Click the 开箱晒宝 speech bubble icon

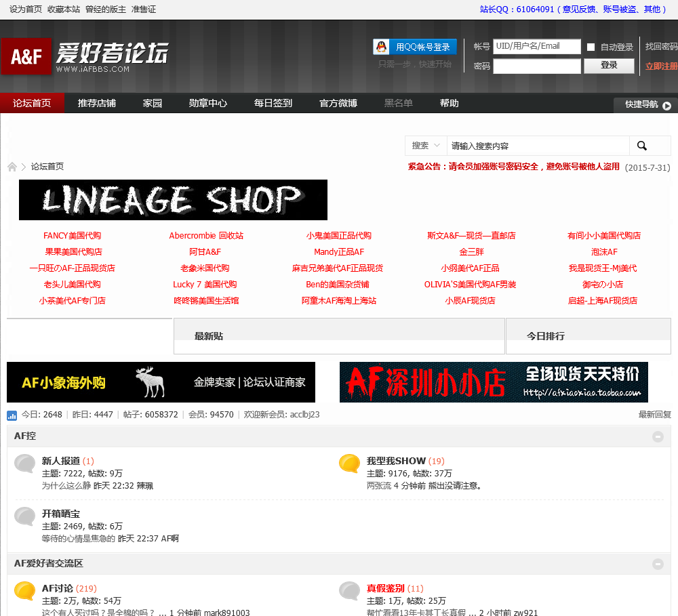(24, 517)
